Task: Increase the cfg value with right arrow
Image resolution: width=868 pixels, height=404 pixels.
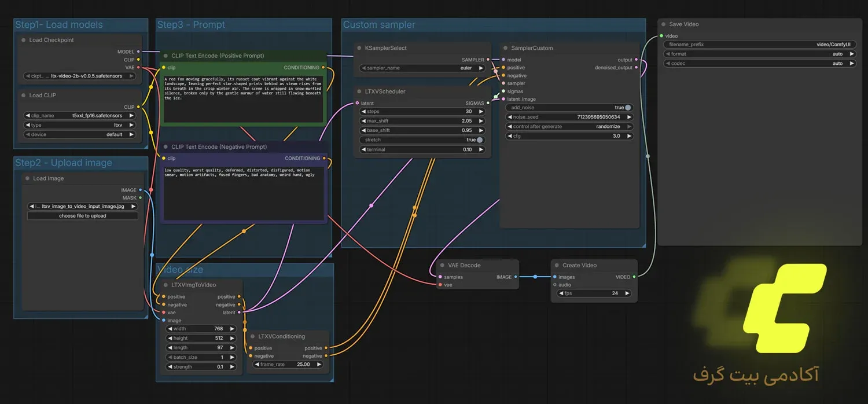Action: point(628,137)
